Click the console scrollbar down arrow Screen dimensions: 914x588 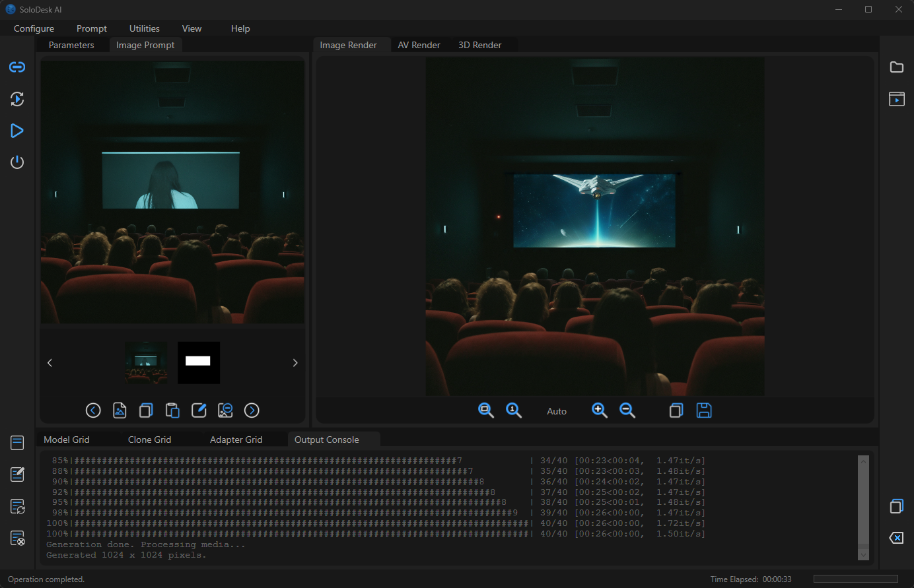click(863, 555)
